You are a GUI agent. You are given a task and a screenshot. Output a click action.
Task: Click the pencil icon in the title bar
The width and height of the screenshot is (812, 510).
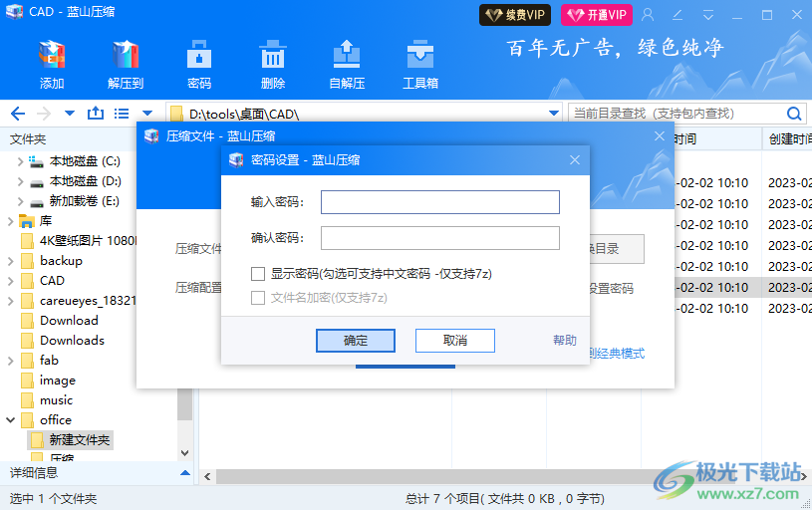point(677,15)
